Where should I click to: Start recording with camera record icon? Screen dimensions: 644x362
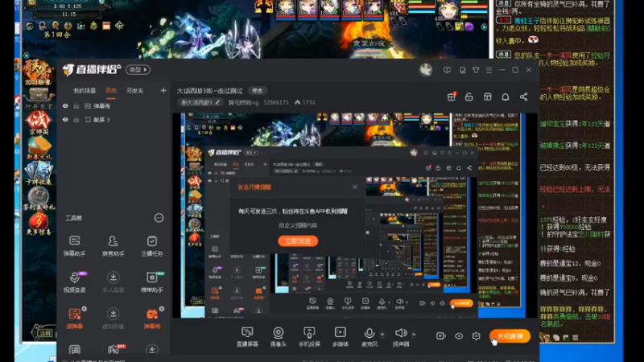coord(440,336)
